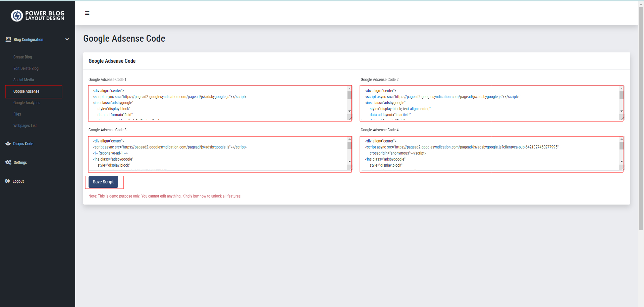This screenshot has height=307, width=644.
Task: Open Google Analytics page
Action: click(x=26, y=103)
